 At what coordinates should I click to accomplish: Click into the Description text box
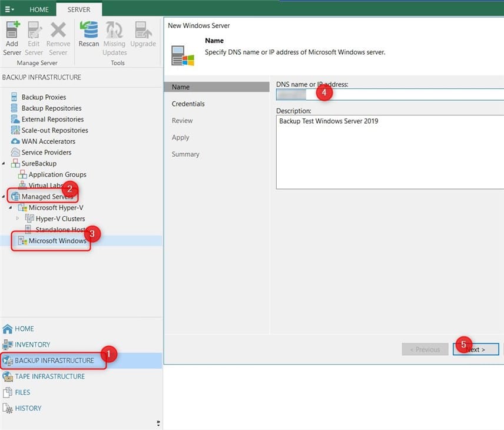[390, 152]
